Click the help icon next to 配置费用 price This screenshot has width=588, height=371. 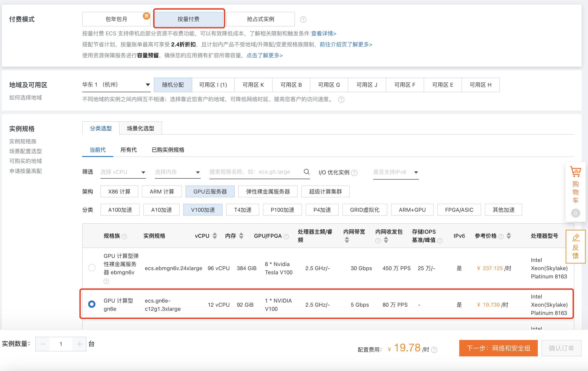434,350
